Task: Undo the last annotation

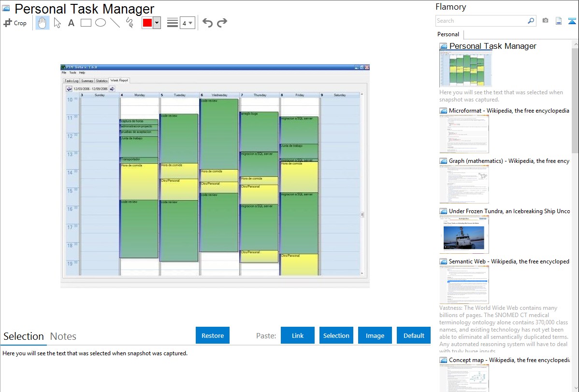Action: tap(207, 23)
